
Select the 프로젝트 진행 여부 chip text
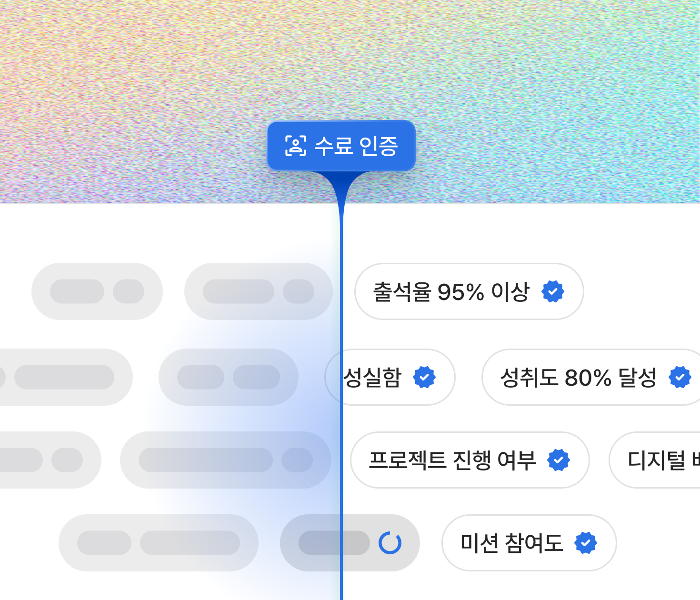[452, 460]
